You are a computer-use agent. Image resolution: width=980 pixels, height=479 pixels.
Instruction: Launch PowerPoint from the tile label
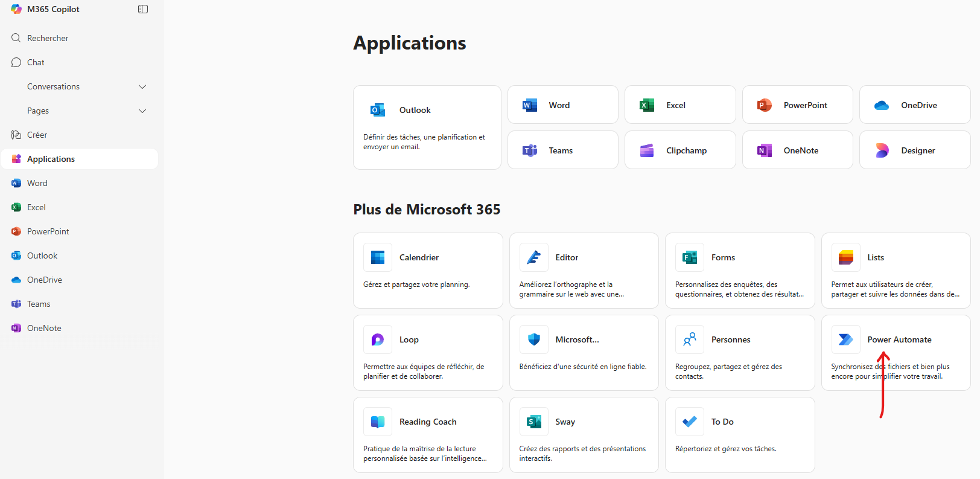(806, 105)
